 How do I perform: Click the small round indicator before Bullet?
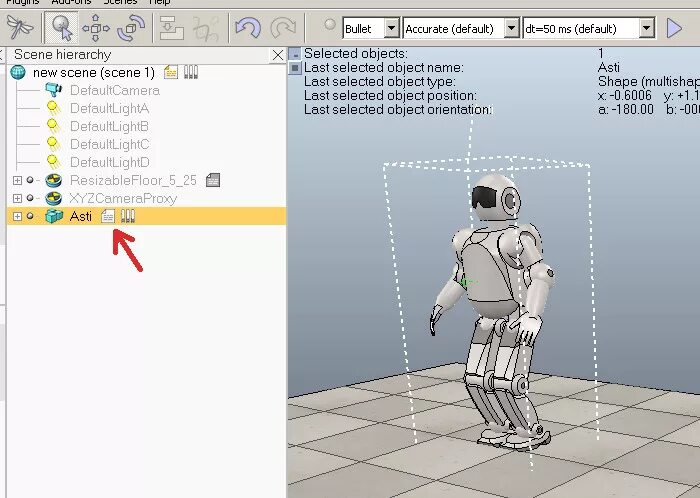[330, 25]
